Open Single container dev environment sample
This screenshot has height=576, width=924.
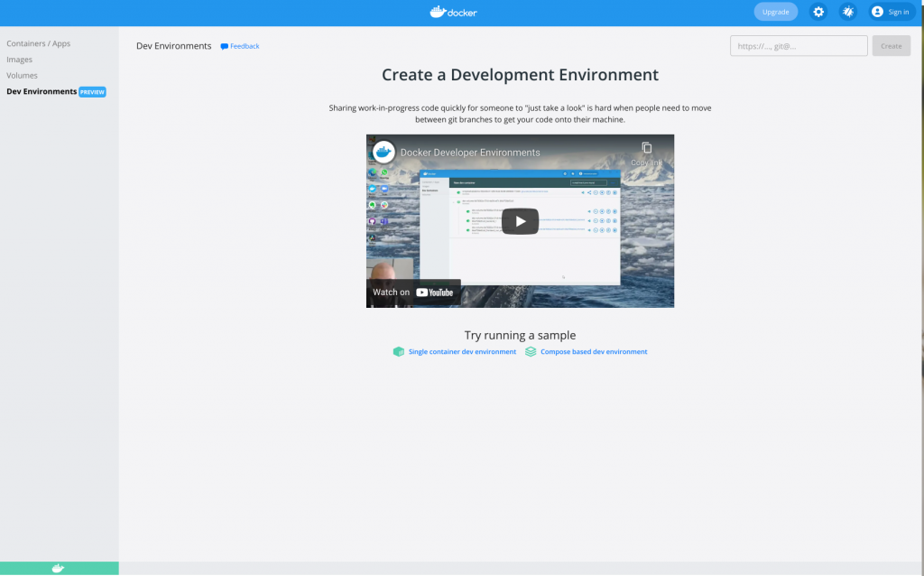462,352
